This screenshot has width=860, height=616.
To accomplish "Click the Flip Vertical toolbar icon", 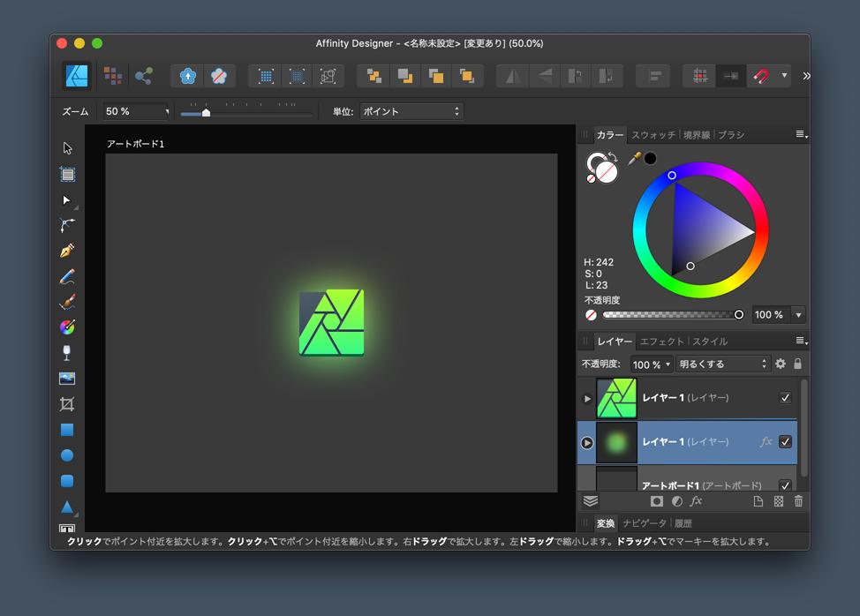I will click(545, 76).
